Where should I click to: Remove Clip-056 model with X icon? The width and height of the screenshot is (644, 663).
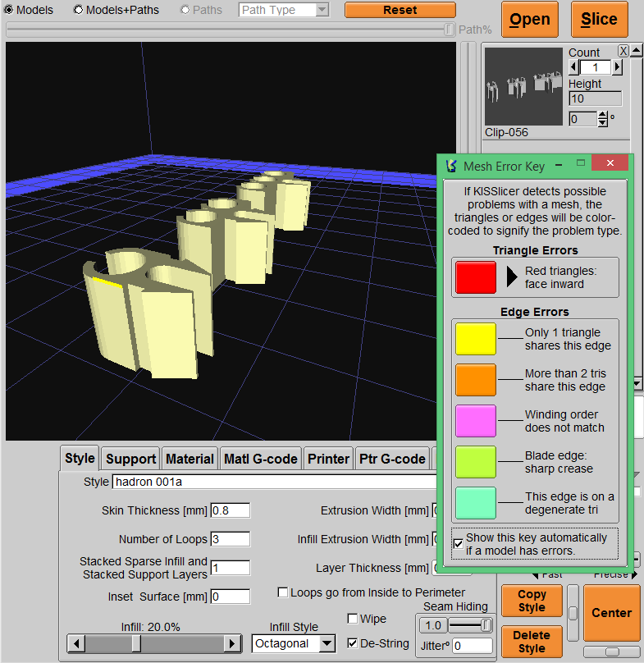coord(623,51)
